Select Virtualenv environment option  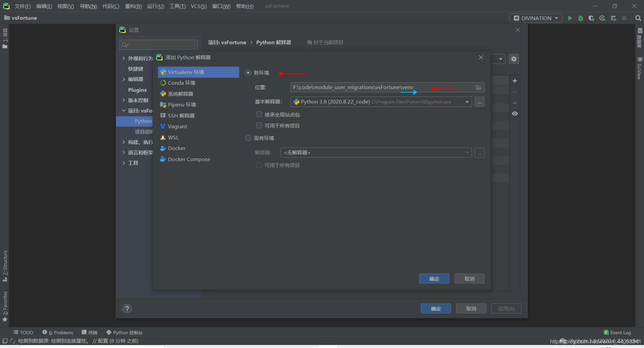coord(199,72)
